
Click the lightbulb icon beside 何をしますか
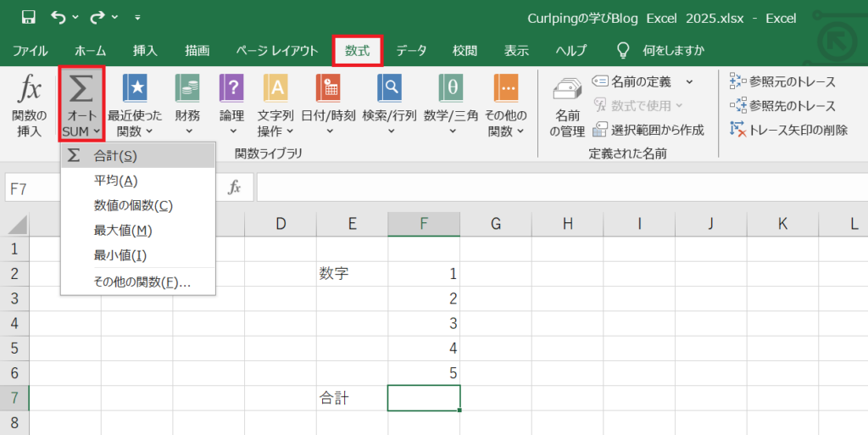[623, 50]
